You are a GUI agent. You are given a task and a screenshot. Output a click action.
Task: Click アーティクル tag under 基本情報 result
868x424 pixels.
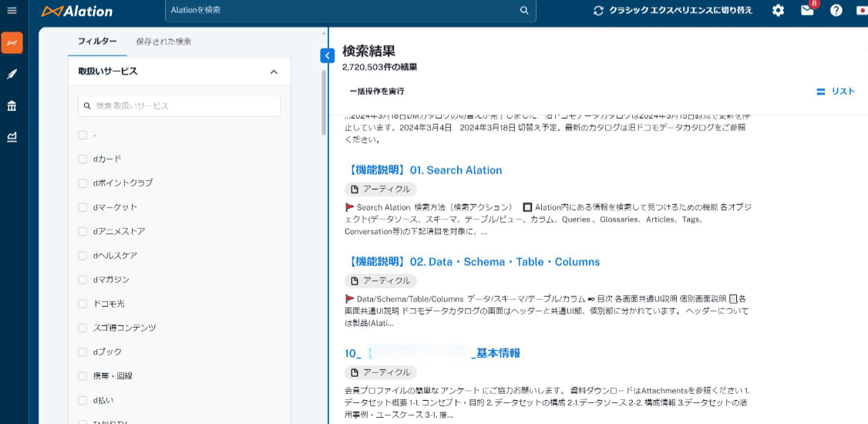coord(380,372)
